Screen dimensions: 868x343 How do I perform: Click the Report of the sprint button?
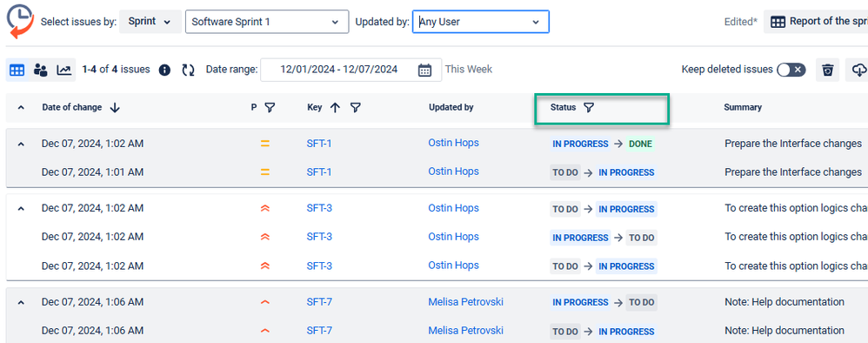coord(816,22)
